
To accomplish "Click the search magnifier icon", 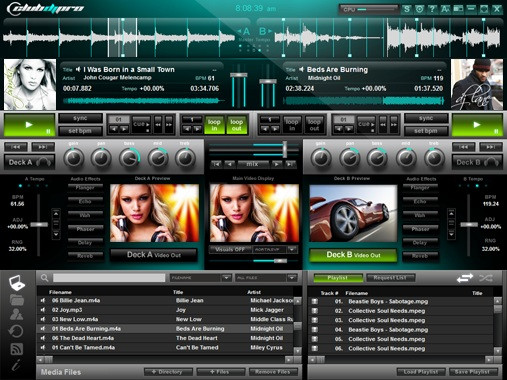I will [x=44, y=278].
